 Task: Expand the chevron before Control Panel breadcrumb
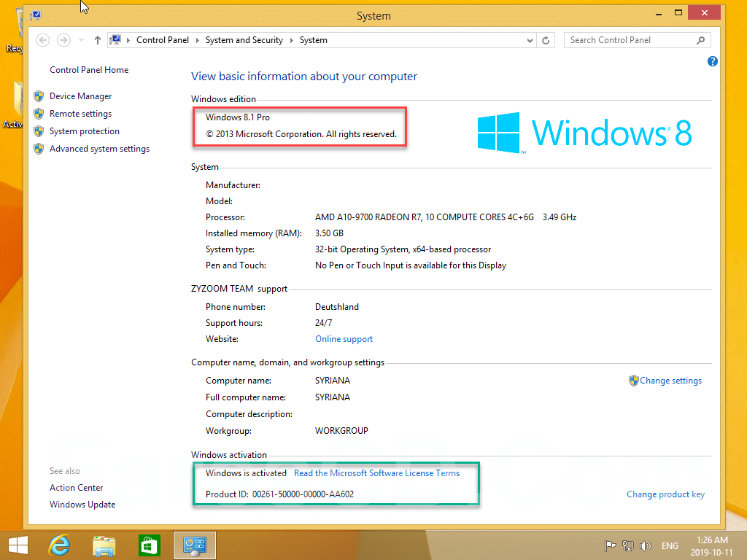pos(128,41)
